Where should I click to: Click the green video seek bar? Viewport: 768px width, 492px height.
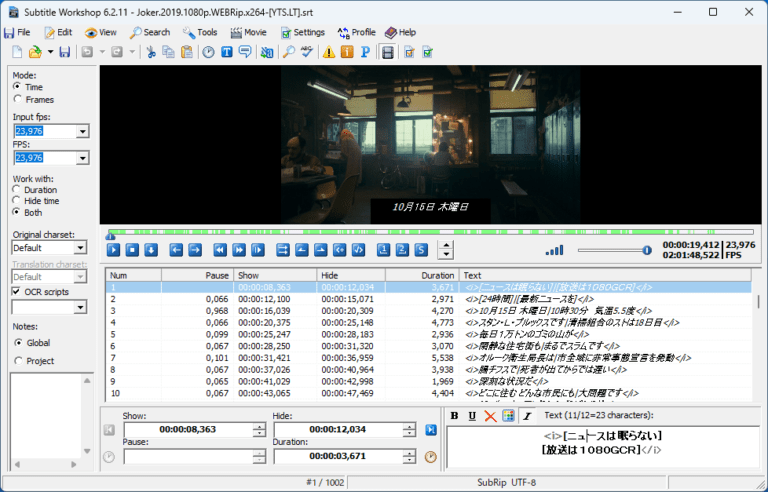coord(431,232)
